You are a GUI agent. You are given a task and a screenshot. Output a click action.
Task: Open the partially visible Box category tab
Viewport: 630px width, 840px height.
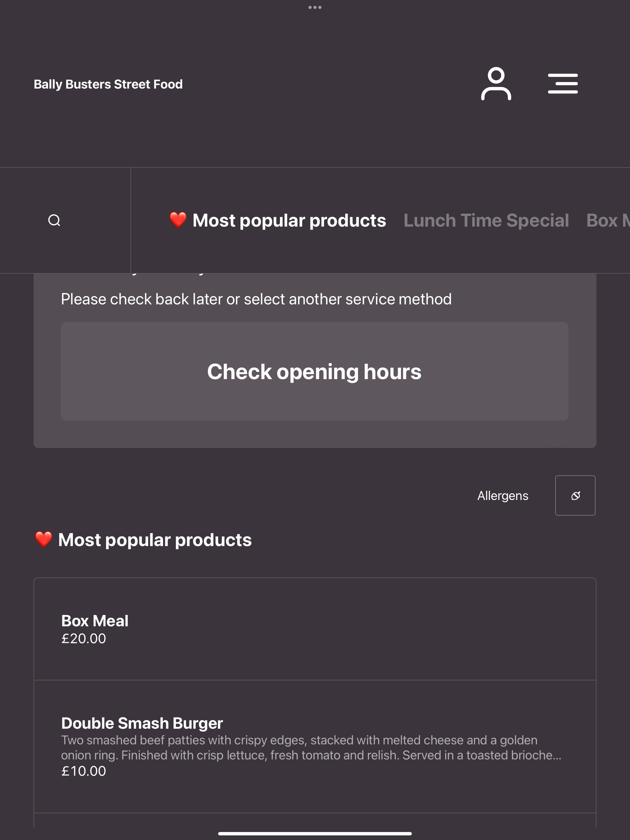click(608, 220)
